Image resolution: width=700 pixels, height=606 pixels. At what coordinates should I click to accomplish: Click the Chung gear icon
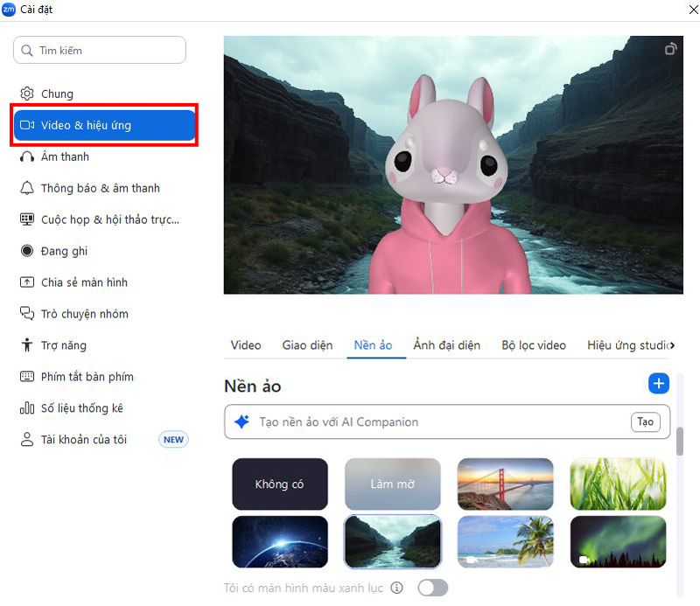point(27,94)
